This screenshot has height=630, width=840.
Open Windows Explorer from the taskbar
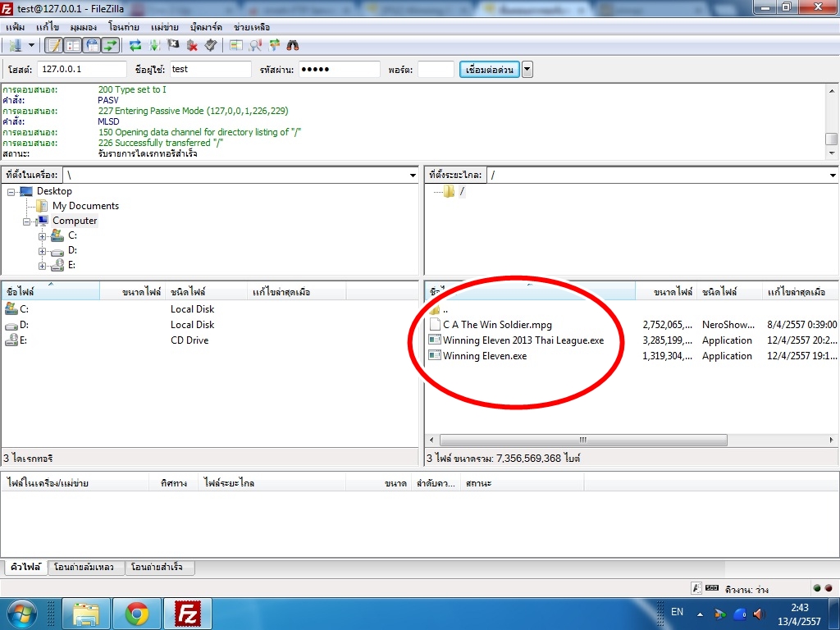pyautogui.click(x=86, y=614)
